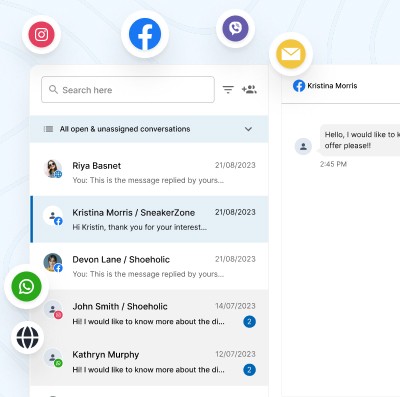Click the dropdown chevron in conversations header
400x397 pixels.
(x=248, y=129)
